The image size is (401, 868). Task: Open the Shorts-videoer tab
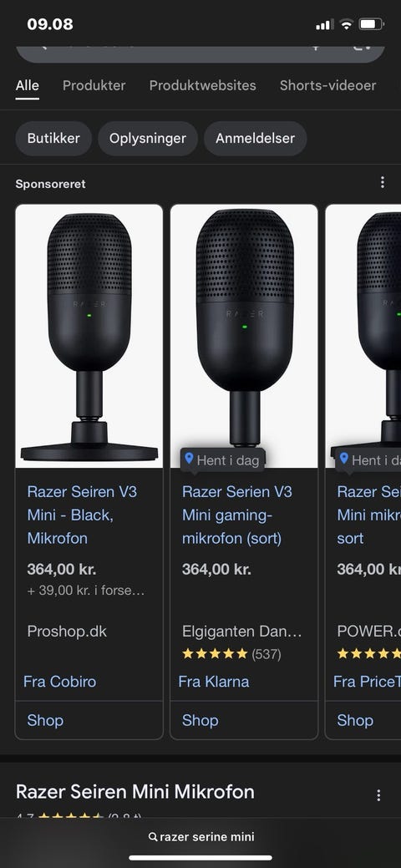pos(327,85)
